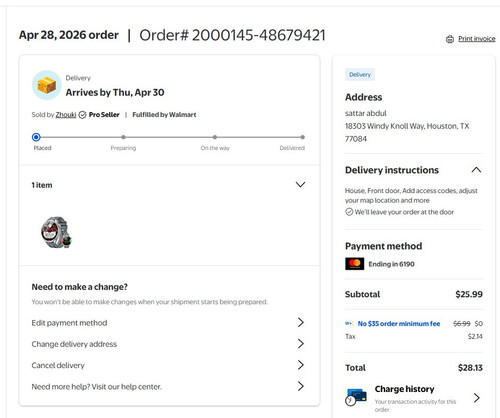Choose Cancel delivery option

tap(168, 365)
